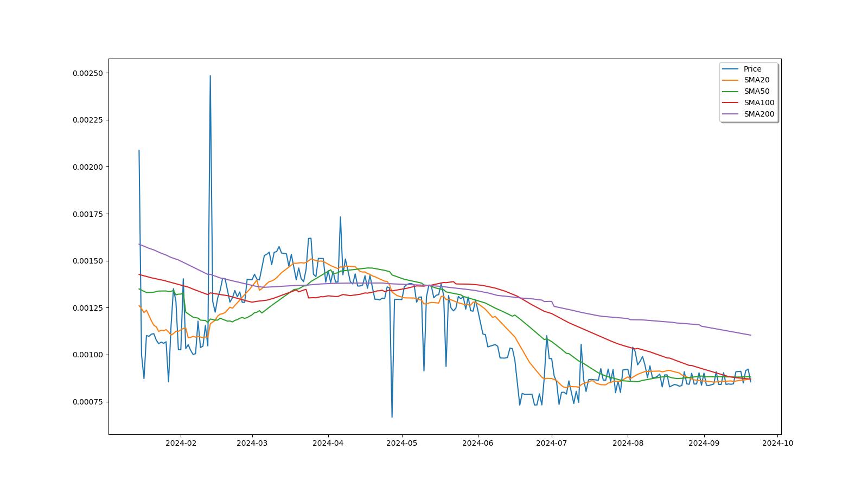Click the 2024-04 x-axis label
The width and height of the screenshot is (868, 488).
tap(328, 443)
